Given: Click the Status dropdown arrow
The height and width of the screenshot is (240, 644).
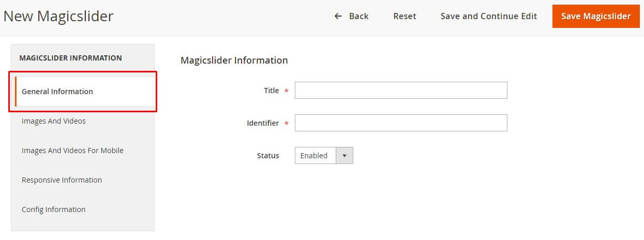Looking at the screenshot, I should pyautogui.click(x=345, y=156).
